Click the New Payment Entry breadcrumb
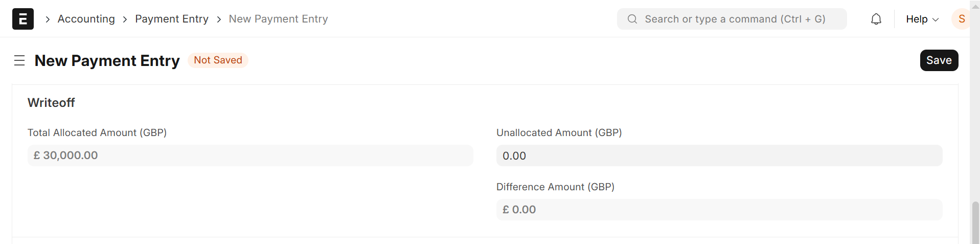 pos(278,19)
